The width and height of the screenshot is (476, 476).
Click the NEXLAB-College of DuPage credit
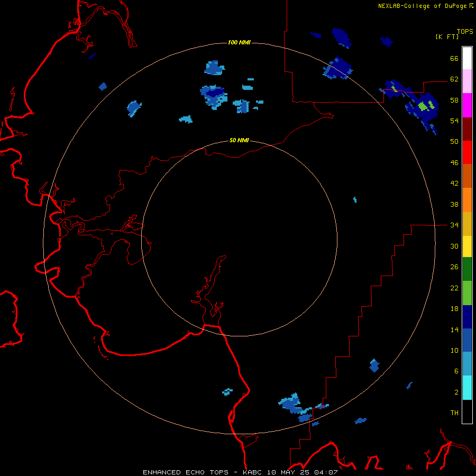422,6
